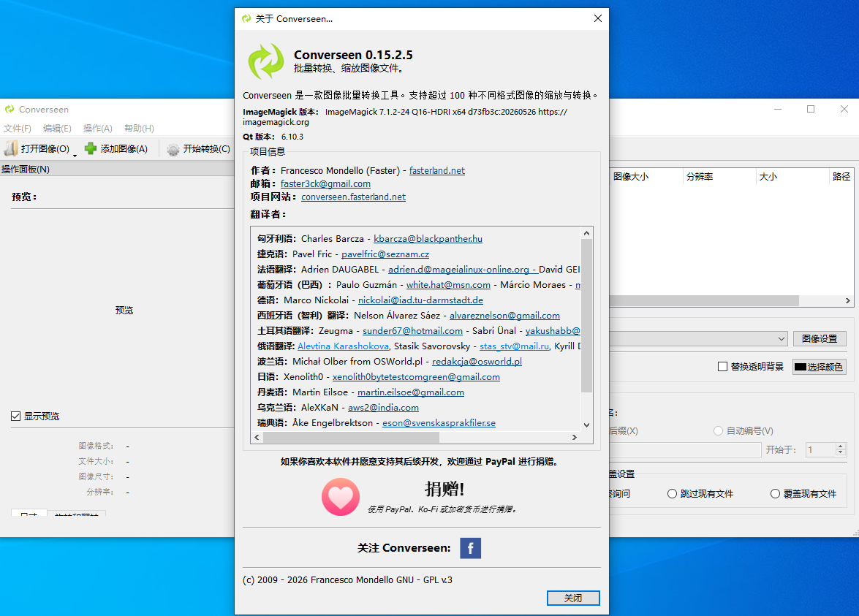Click translators list scroll up arrow

tap(586, 233)
